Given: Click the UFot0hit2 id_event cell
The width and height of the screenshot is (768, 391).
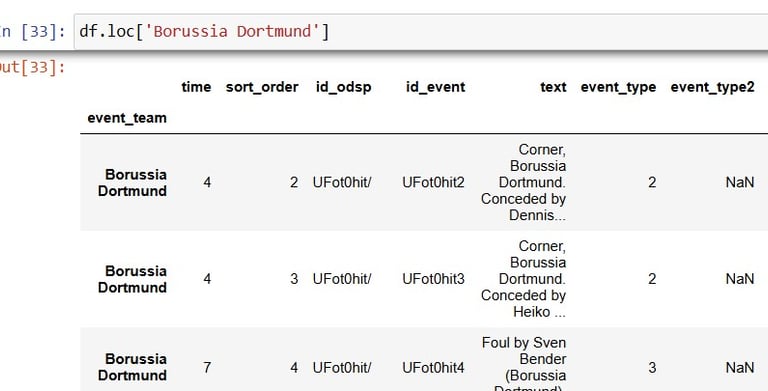Looking at the screenshot, I should pyautogui.click(x=433, y=183).
